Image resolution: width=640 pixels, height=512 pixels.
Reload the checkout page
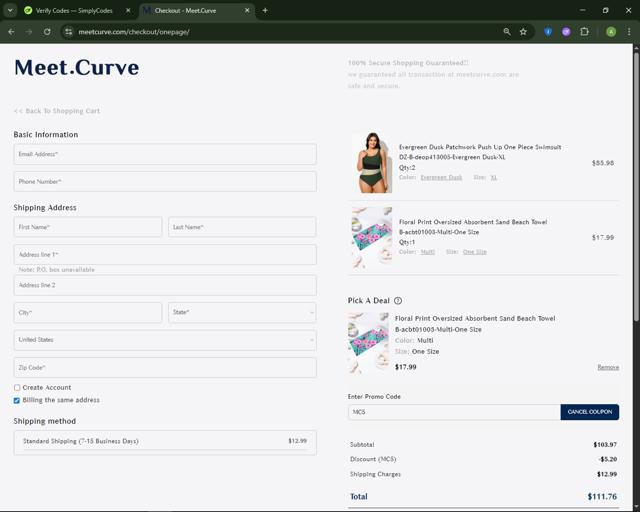click(x=47, y=32)
